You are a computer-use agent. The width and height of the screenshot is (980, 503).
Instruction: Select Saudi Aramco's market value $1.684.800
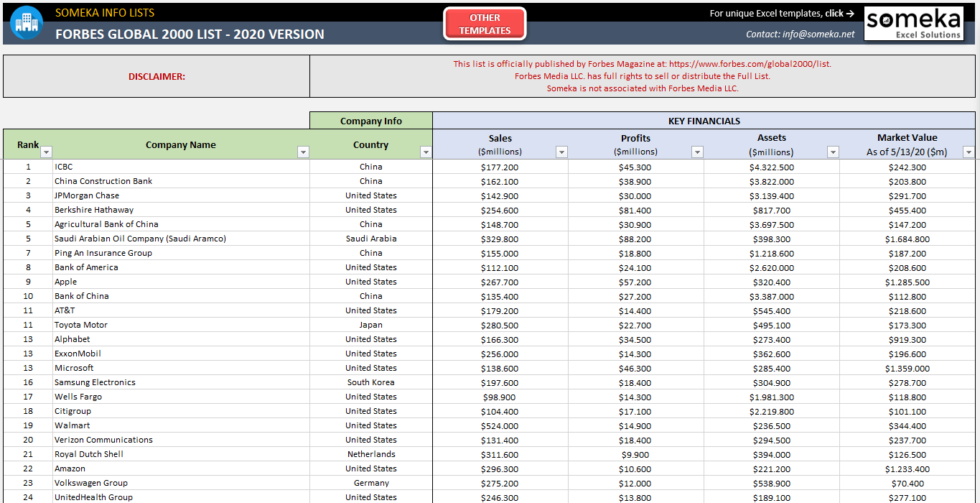(x=907, y=239)
